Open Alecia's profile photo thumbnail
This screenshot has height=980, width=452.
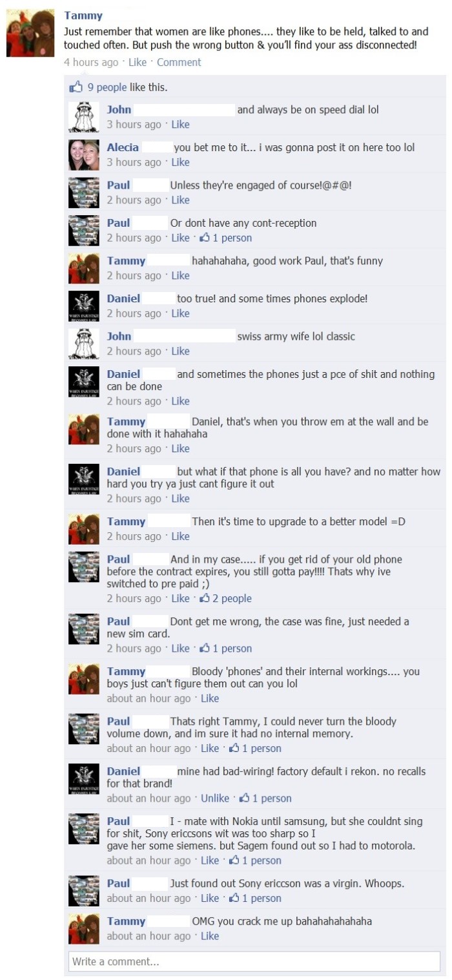click(x=84, y=155)
